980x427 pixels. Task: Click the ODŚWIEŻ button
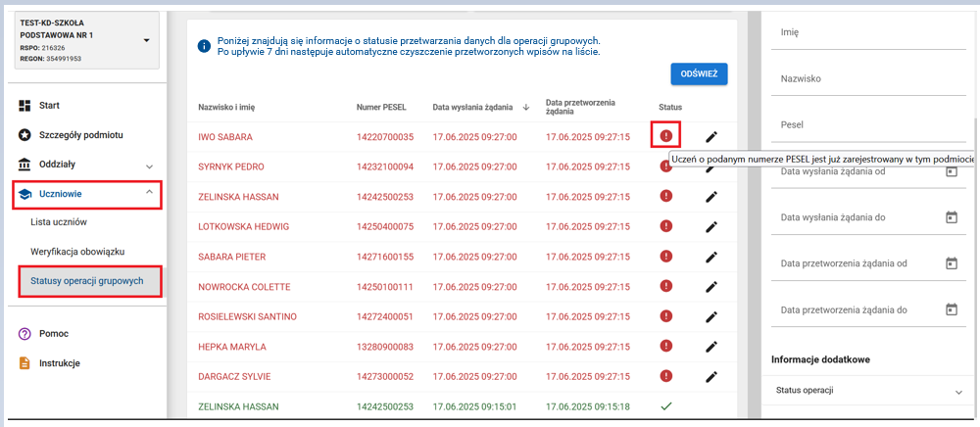698,75
